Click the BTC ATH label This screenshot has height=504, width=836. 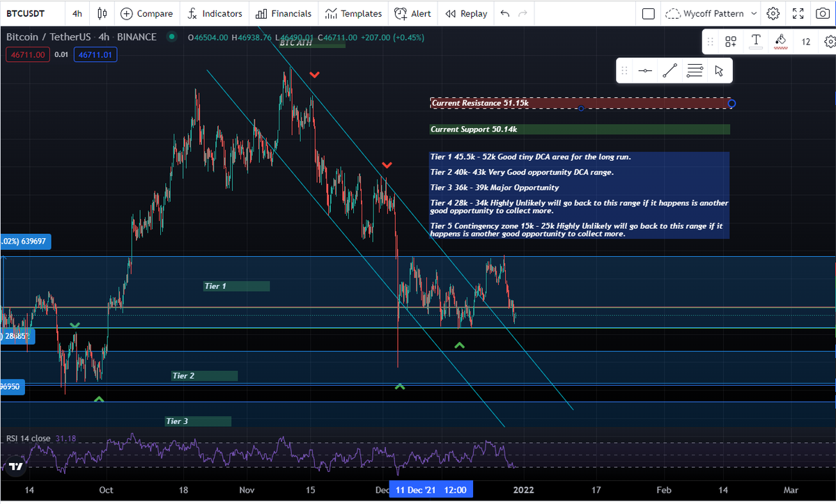point(311,43)
